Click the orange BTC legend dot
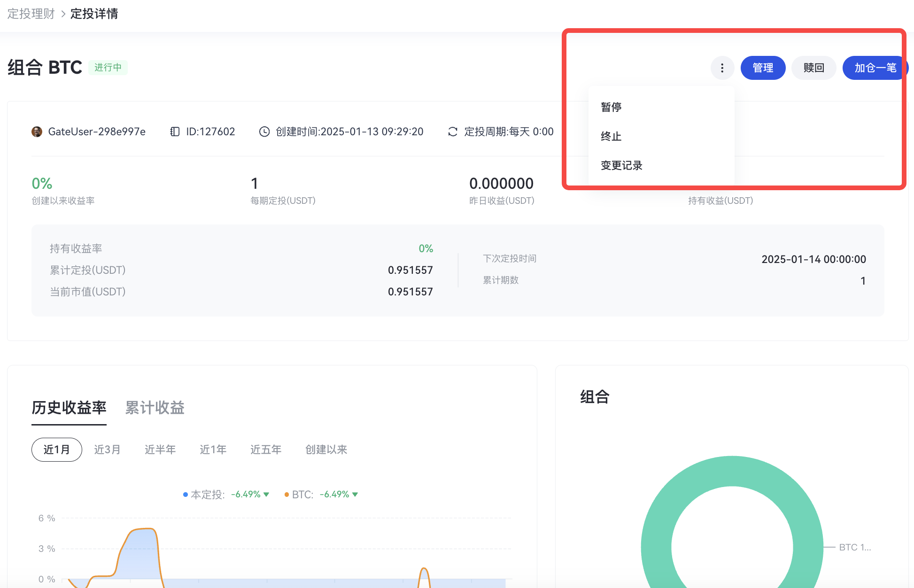Screen dimensions: 914x588 [287, 495]
